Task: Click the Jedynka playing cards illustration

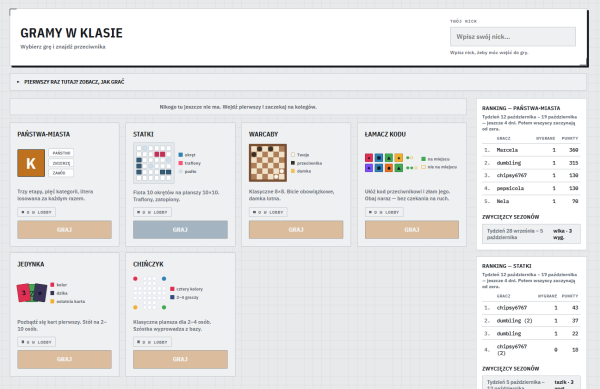Action: (31, 293)
